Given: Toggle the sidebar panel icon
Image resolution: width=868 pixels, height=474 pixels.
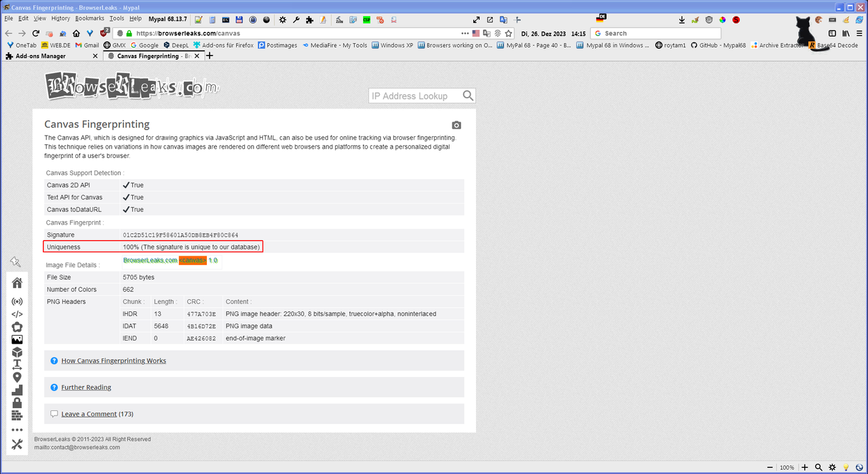Looking at the screenshot, I should point(832,33).
